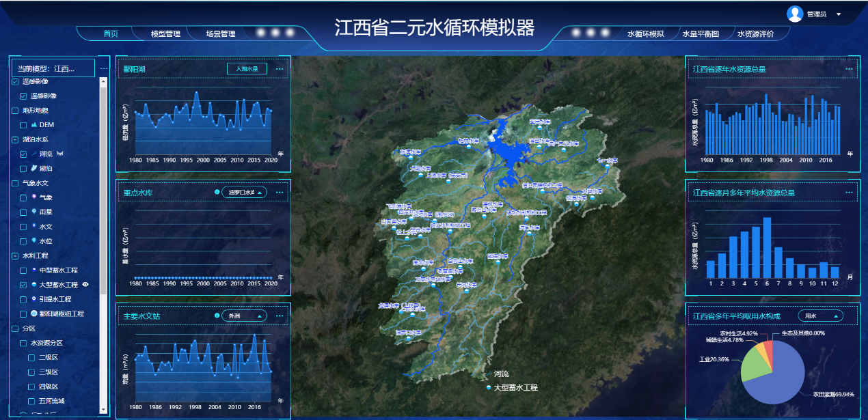Click the layer list scrollbar up arrow
The width and height of the screenshot is (868, 420).
pos(104,81)
